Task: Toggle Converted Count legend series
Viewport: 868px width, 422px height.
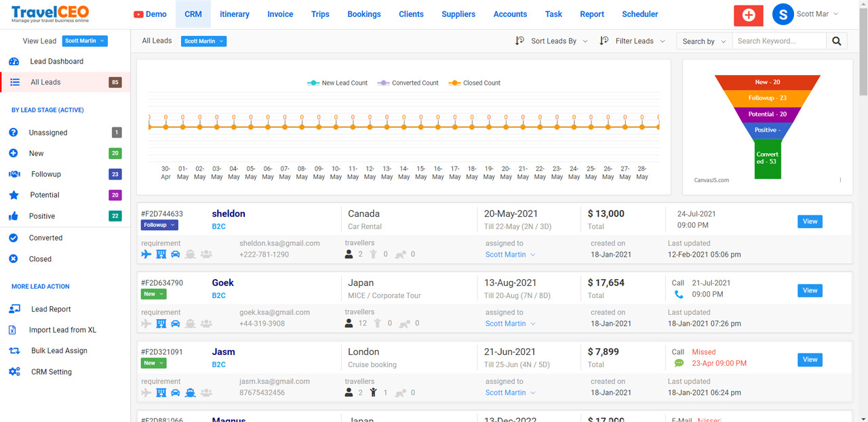Action: 408,83
